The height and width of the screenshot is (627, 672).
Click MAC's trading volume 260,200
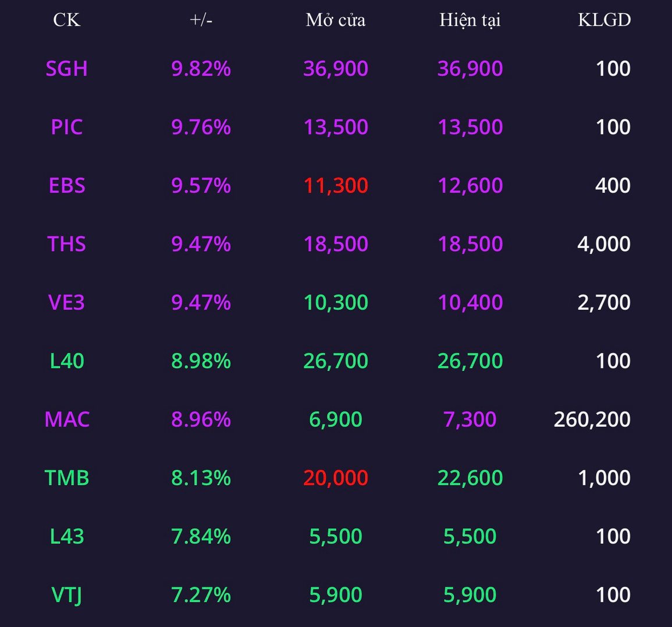(x=592, y=419)
